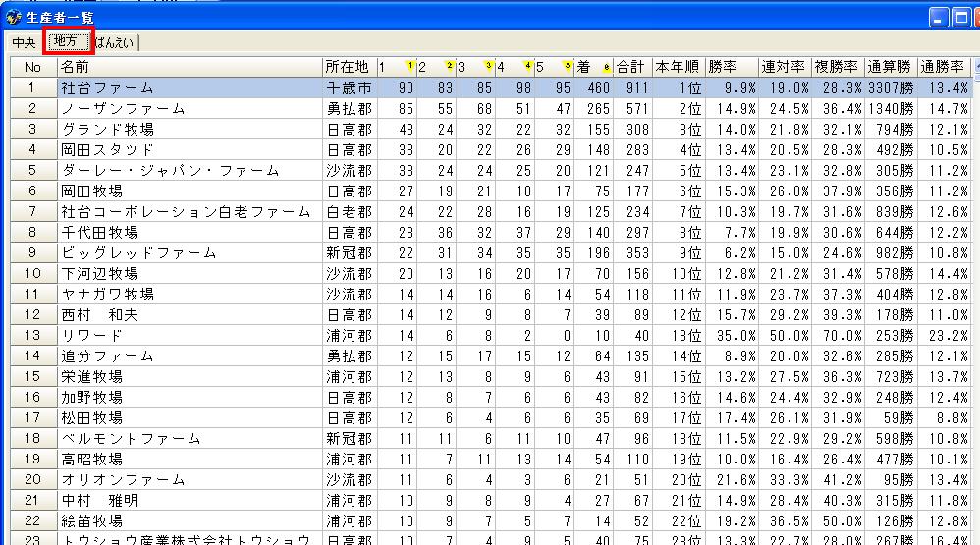This screenshot has width=980, height=545.
Task: Sort by the 所在地 column header
Action: 350,67
